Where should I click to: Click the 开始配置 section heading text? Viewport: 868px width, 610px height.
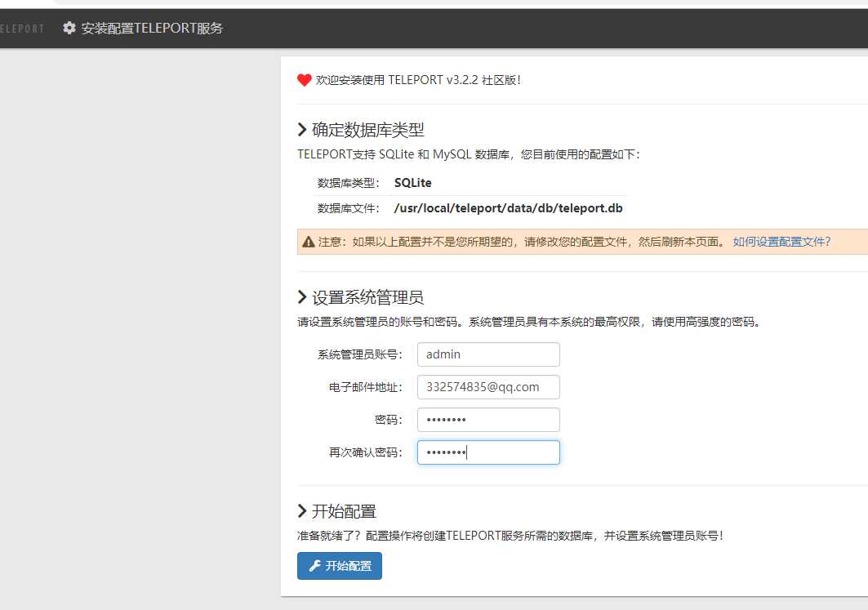tap(344, 511)
